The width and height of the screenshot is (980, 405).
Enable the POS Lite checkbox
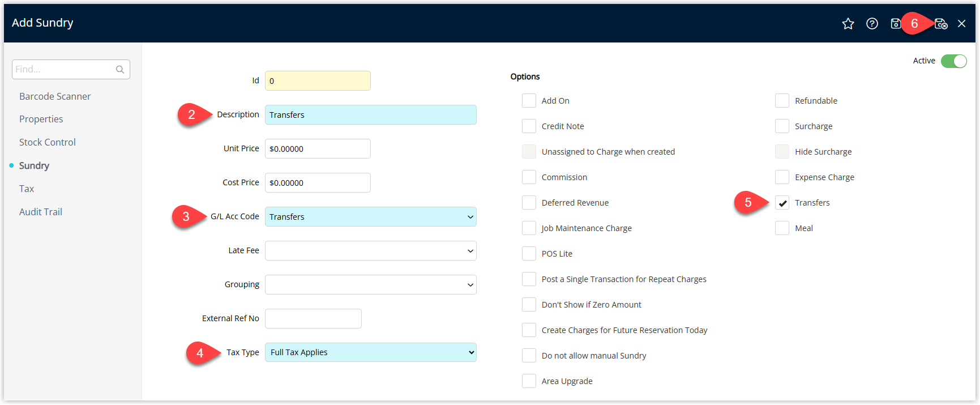click(529, 254)
